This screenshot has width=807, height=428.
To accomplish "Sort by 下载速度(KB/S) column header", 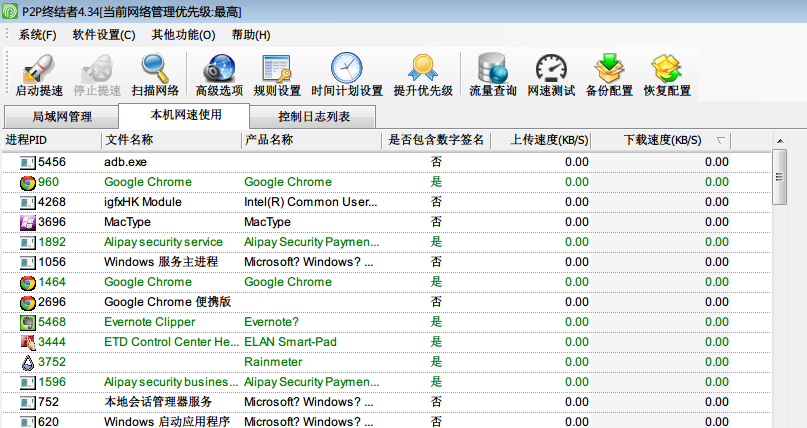I will coord(661,140).
